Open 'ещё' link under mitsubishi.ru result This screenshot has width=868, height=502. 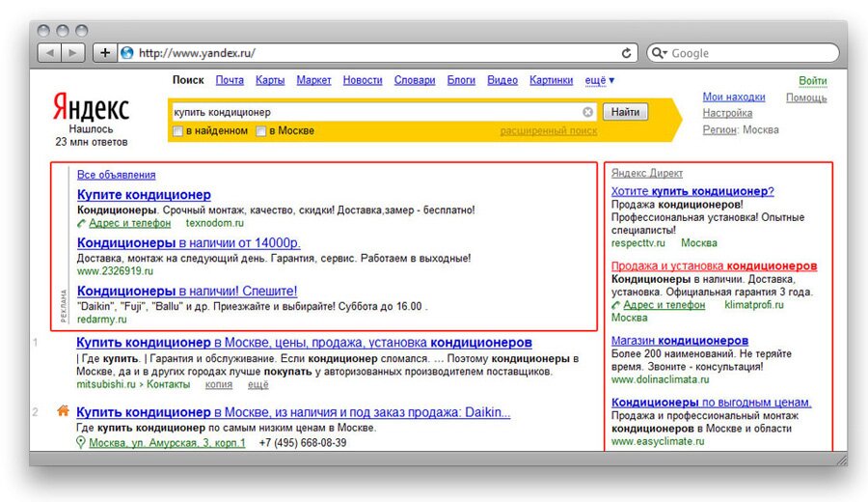pos(258,384)
